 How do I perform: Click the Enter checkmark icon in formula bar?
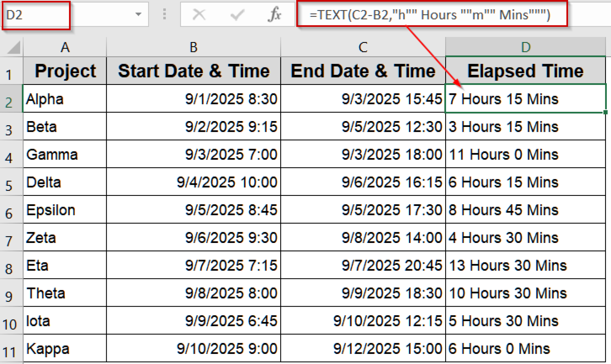(237, 14)
